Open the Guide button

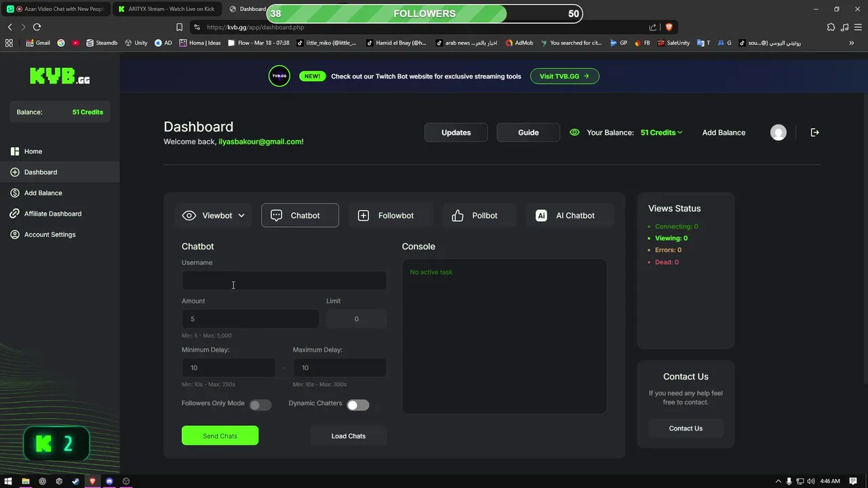click(x=528, y=132)
